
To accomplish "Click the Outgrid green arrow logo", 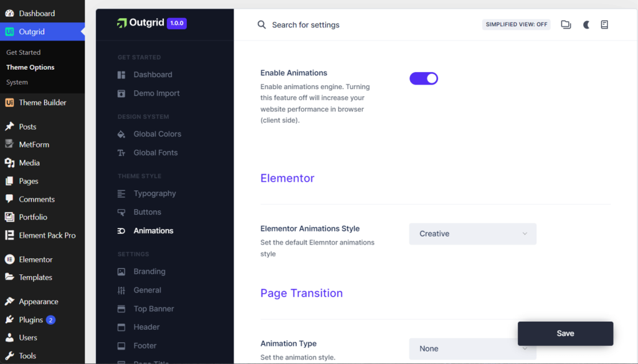I will [121, 23].
